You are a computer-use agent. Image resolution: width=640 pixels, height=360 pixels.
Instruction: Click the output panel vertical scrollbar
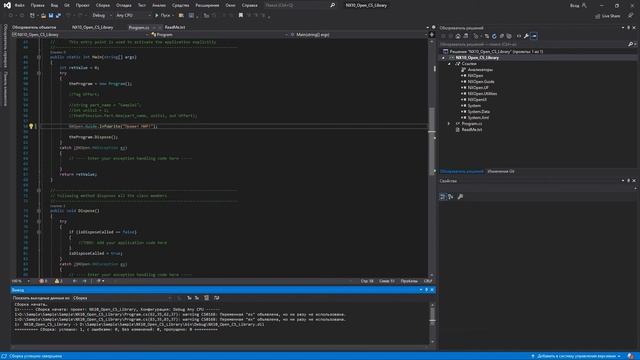pos(432,323)
